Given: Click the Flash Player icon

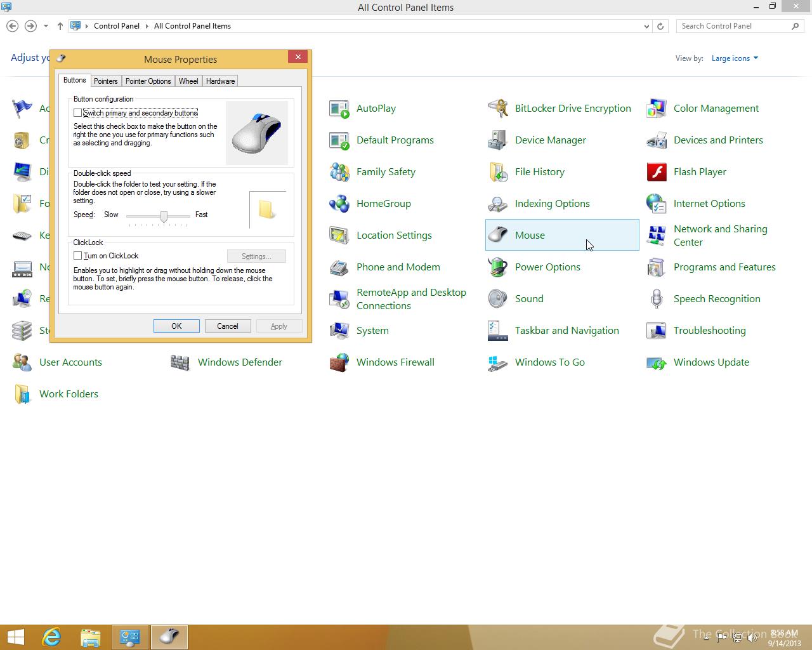Looking at the screenshot, I should click(657, 172).
